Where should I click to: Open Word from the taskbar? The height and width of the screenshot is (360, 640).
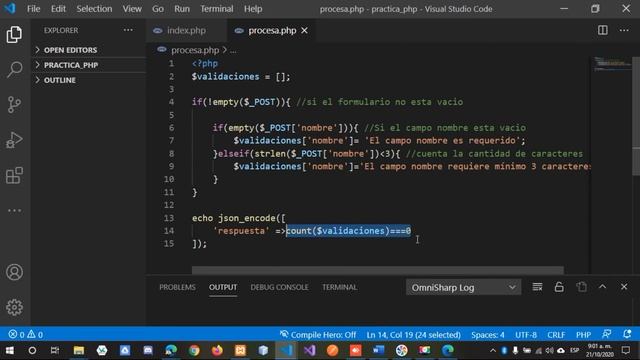coord(378,350)
